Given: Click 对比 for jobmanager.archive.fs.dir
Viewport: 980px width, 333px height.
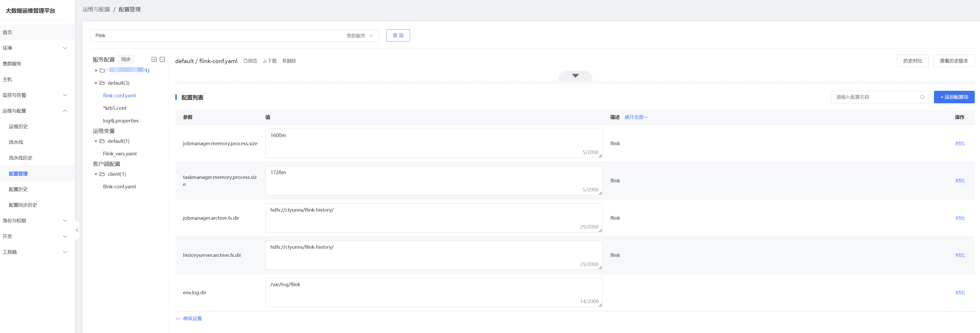Looking at the screenshot, I should click(960, 218).
